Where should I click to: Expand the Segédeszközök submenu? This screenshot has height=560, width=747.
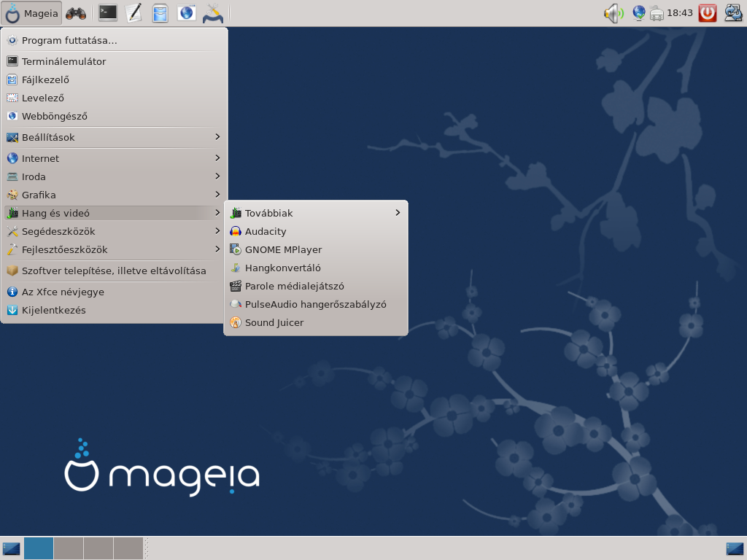[x=114, y=231]
